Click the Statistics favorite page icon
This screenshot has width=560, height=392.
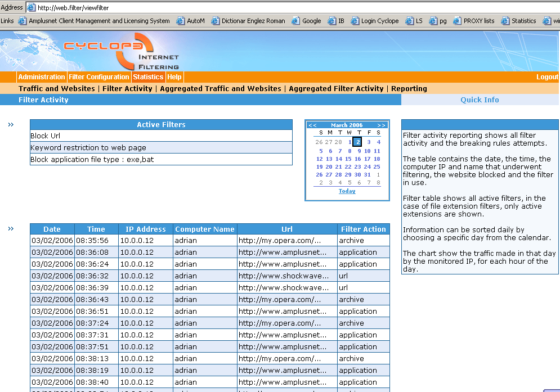(x=505, y=21)
